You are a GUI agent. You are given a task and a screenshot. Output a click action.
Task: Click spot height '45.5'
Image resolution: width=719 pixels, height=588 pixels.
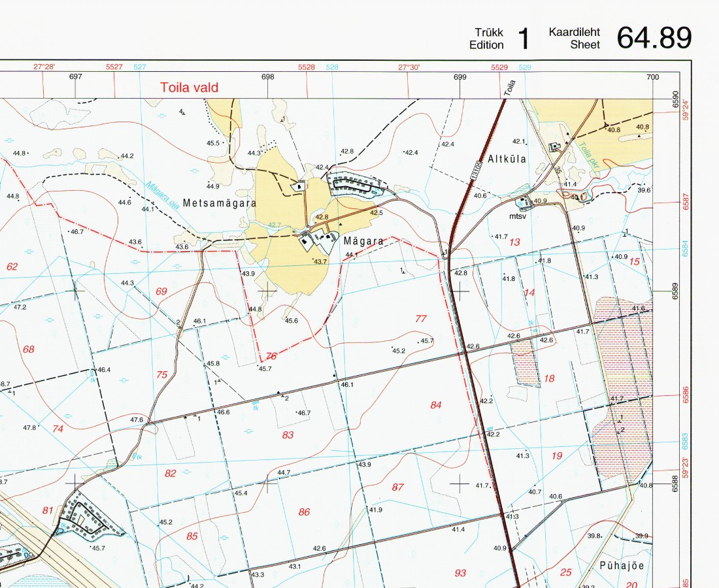pyautogui.click(x=213, y=143)
